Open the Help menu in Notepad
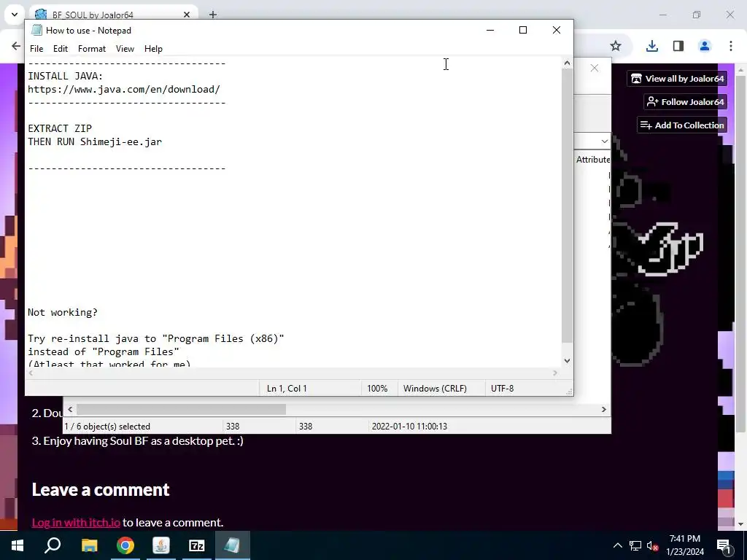The height and width of the screenshot is (560, 747). pos(153,49)
